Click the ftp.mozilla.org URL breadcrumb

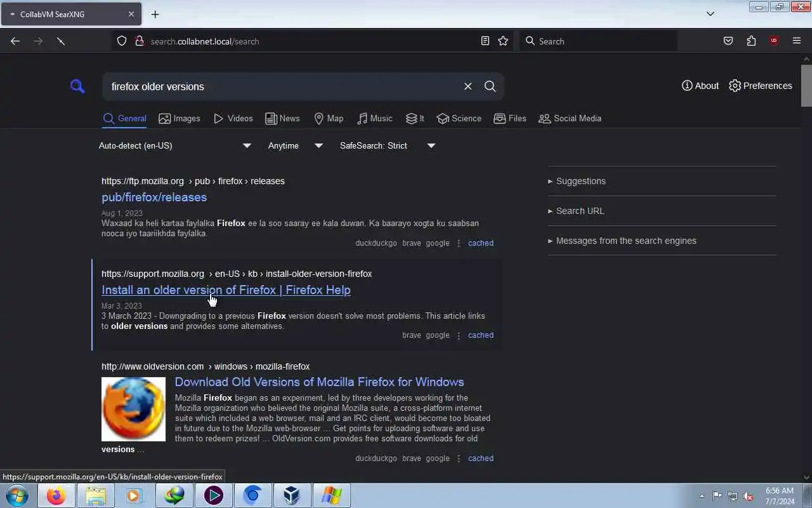coord(193,181)
